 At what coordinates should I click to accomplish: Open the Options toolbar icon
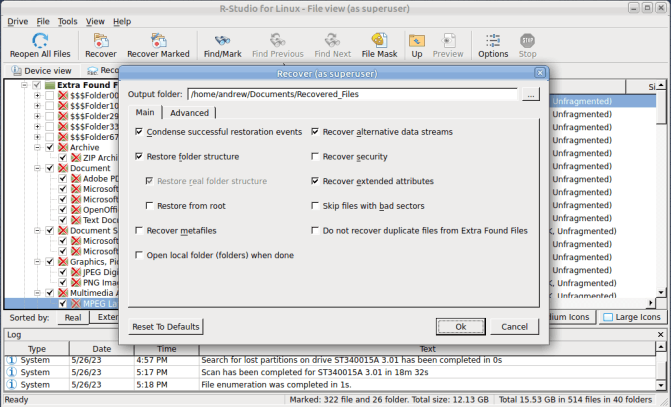pyautogui.click(x=493, y=41)
